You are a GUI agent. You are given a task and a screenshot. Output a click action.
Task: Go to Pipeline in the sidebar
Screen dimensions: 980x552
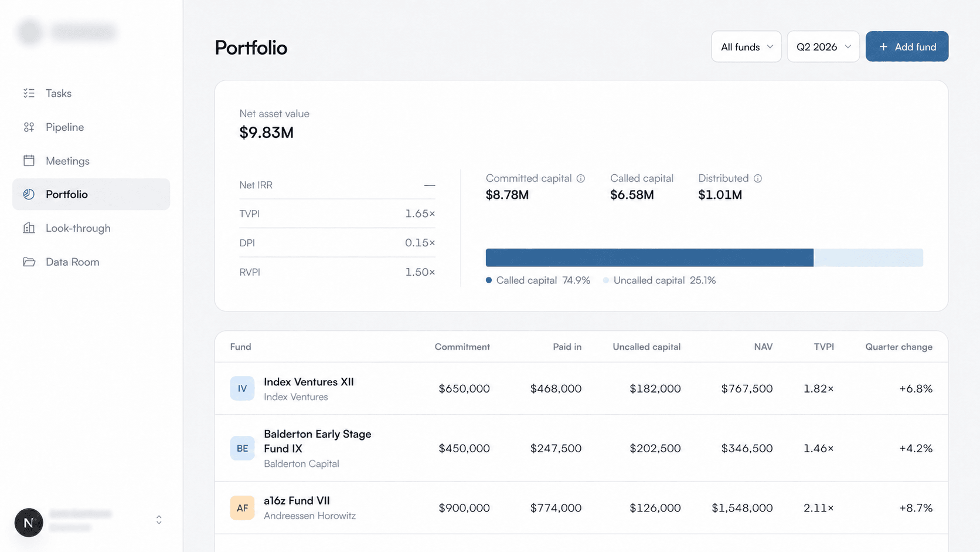click(x=91, y=127)
